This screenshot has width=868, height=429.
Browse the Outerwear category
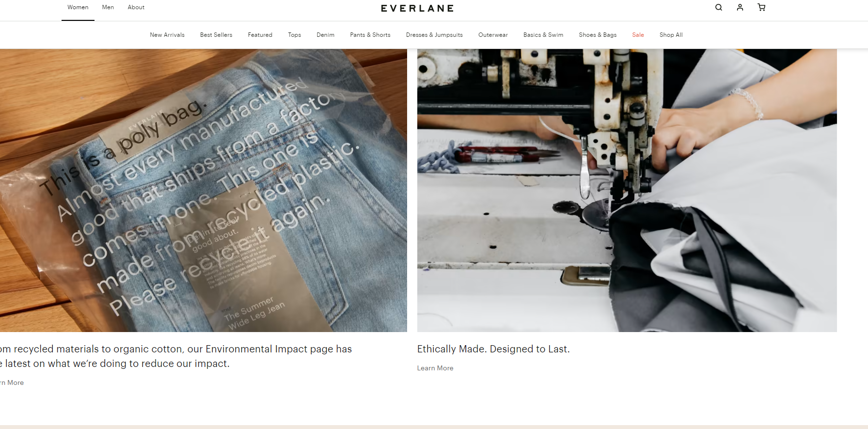[x=493, y=35]
